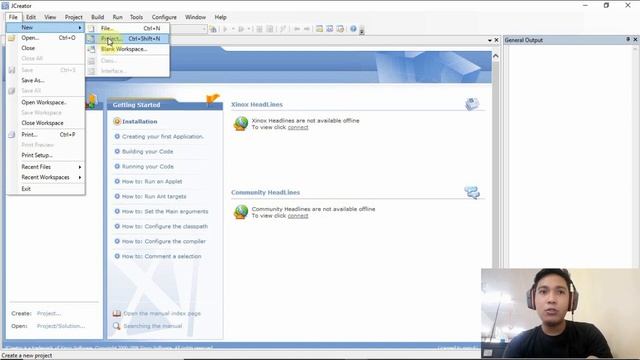
Task: Click the new-file page icon beside File...
Action: pos(92,28)
